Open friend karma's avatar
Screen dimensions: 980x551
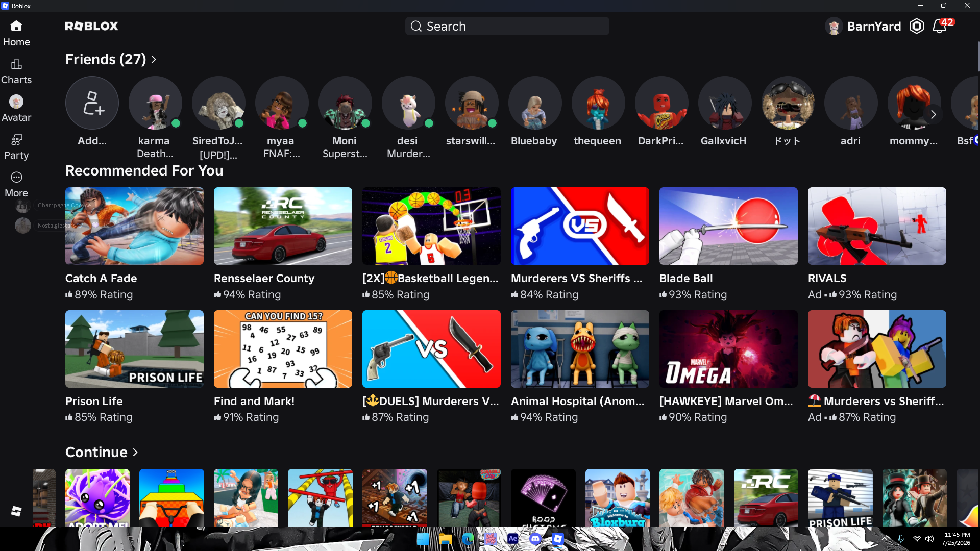155,103
